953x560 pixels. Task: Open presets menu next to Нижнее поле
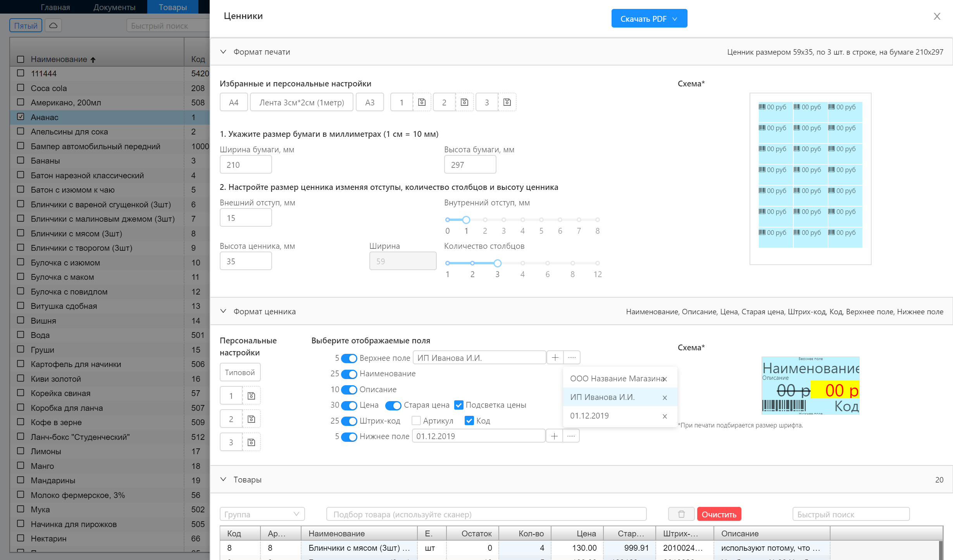(x=571, y=436)
